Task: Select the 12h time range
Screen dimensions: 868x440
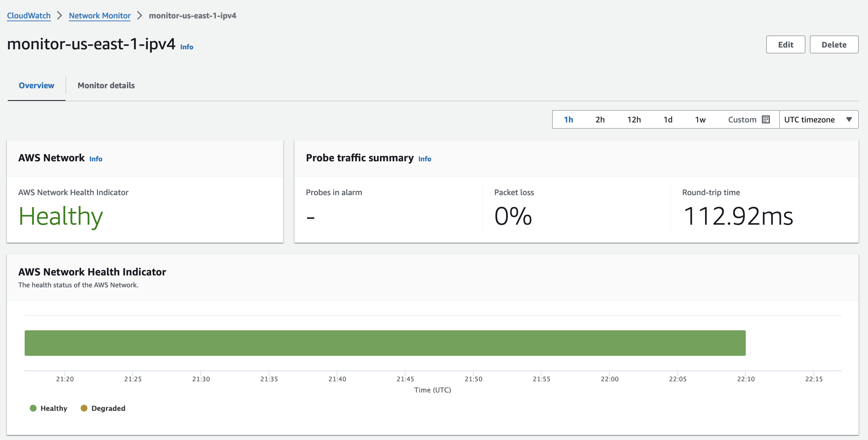Action: coord(634,120)
